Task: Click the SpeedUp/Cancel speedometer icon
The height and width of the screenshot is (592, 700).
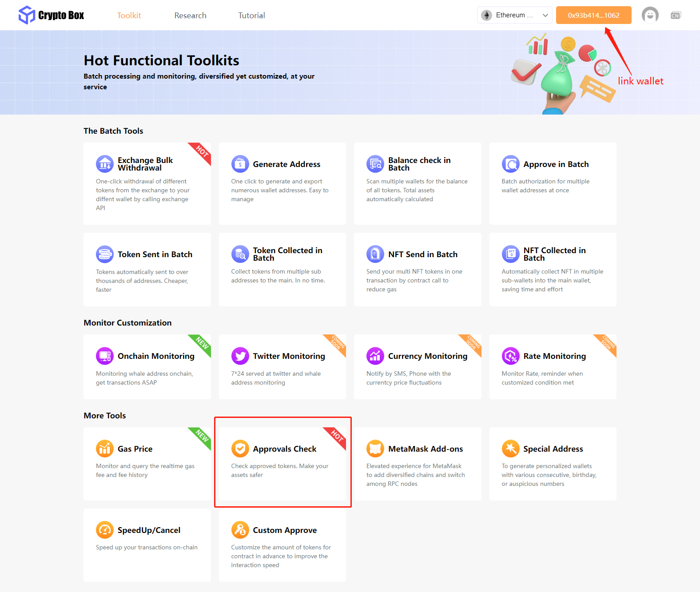Action: point(105,530)
